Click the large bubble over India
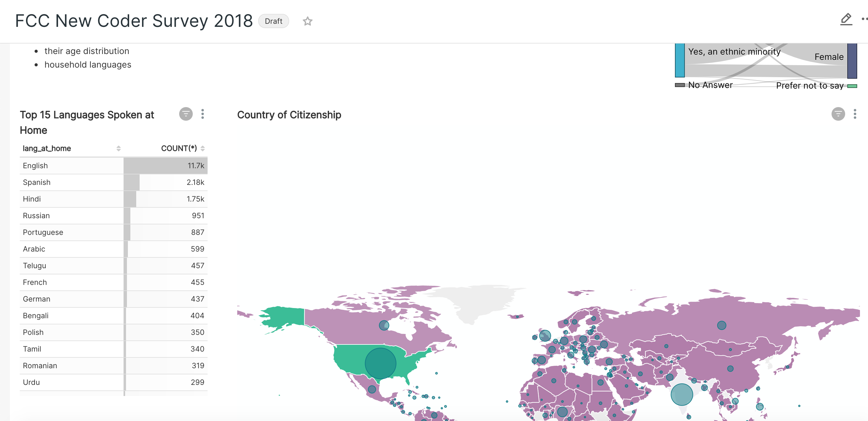Viewport: 868px width, 421px height. tap(681, 394)
